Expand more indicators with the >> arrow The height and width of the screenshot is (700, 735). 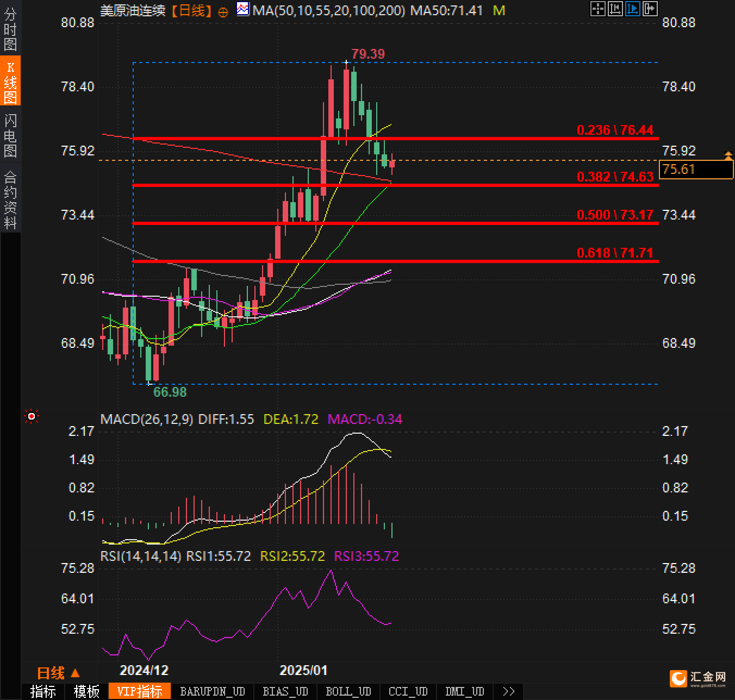pyautogui.click(x=508, y=691)
